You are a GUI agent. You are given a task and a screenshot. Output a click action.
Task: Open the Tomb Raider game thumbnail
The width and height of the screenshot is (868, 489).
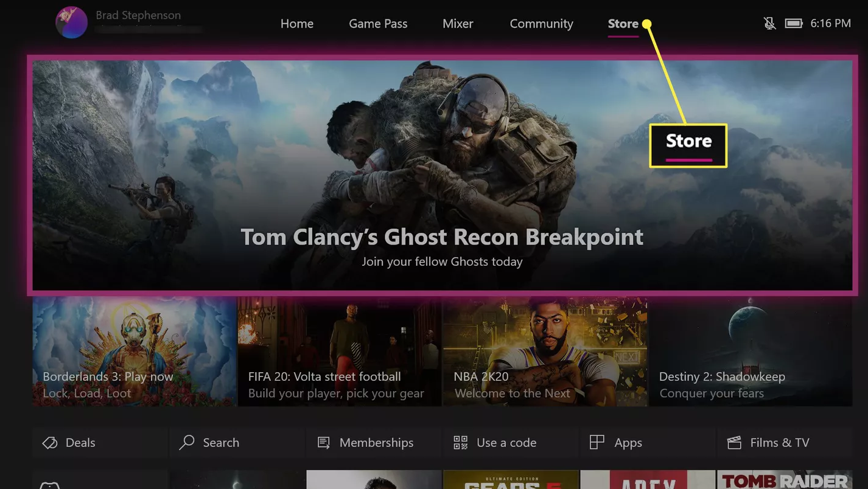coord(785,479)
